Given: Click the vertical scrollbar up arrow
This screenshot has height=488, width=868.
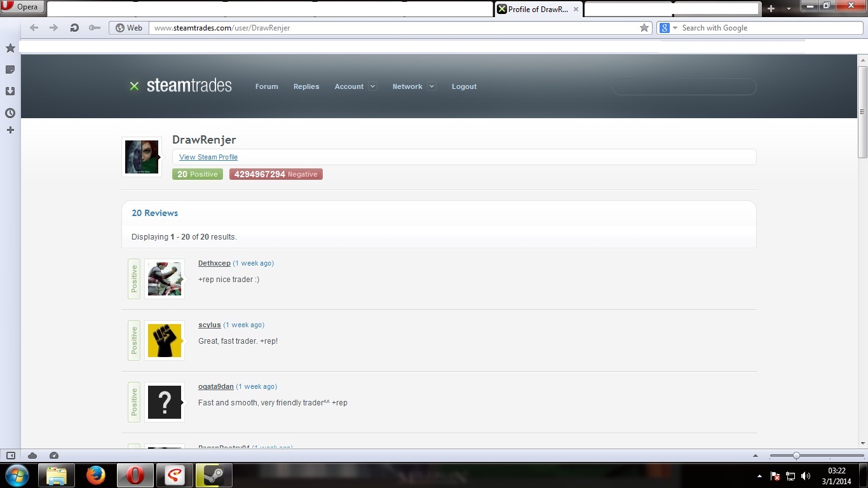Looking at the screenshot, I should 862,60.
